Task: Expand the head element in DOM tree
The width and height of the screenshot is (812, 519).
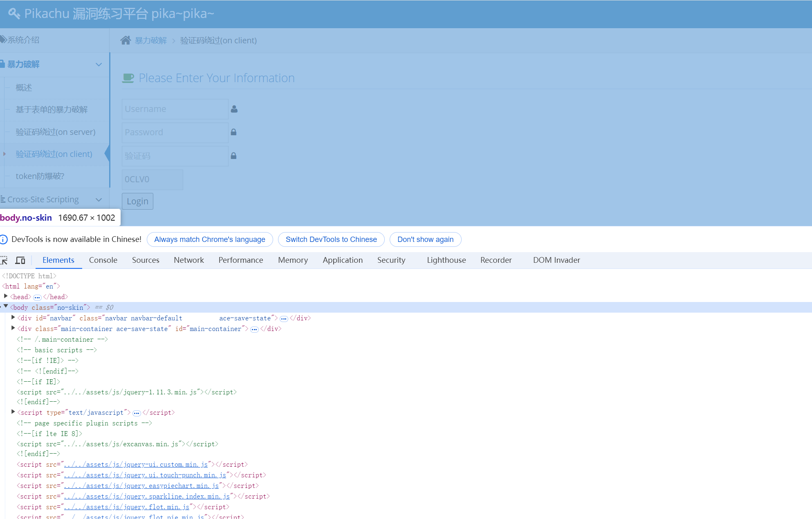Action: pos(6,296)
